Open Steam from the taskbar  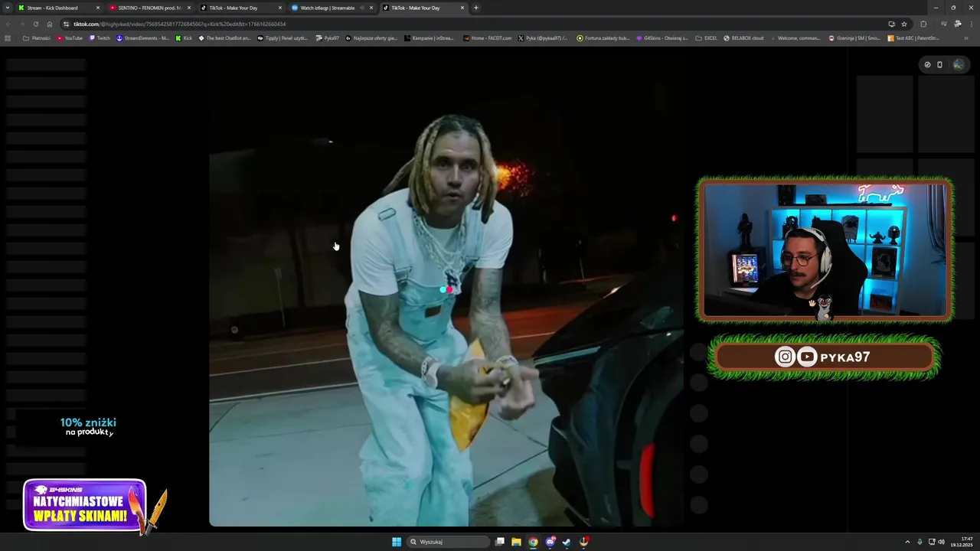pyautogui.click(x=567, y=542)
